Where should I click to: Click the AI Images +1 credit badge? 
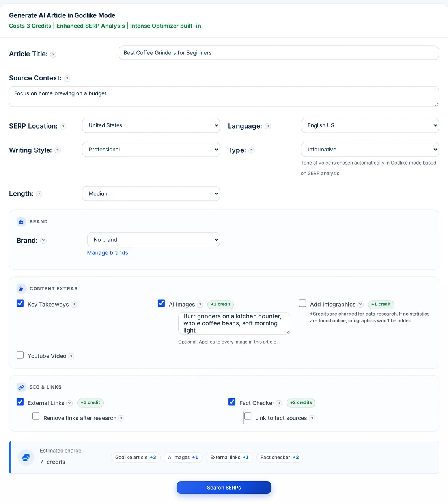coord(220,305)
